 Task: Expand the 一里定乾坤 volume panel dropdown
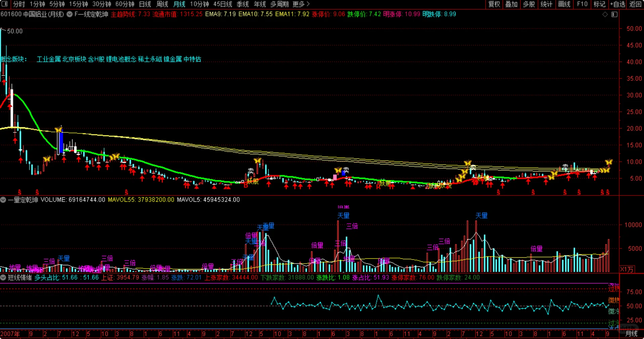pyautogui.click(x=3, y=200)
